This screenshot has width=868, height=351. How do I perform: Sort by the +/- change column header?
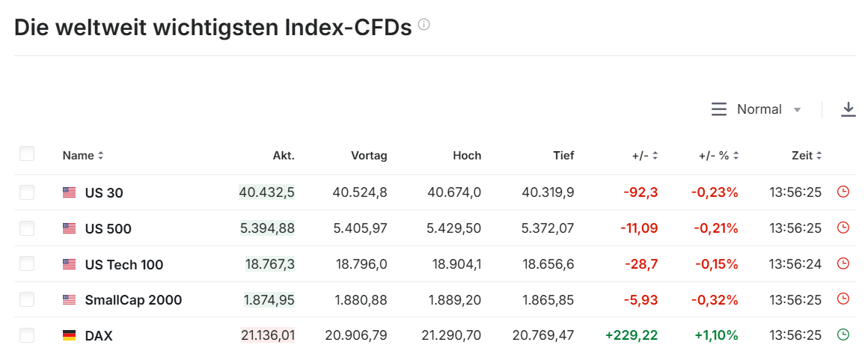click(644, 156)
